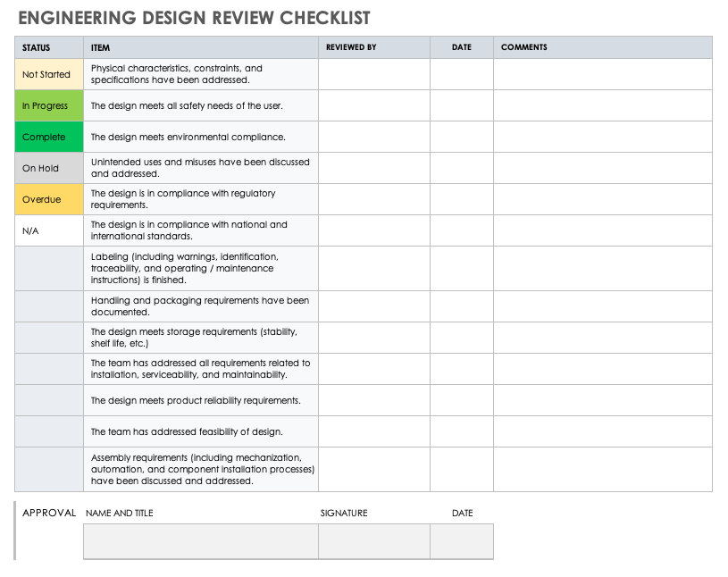Select the Not Started status cell
728x577 pixels.
pos(47,74)
